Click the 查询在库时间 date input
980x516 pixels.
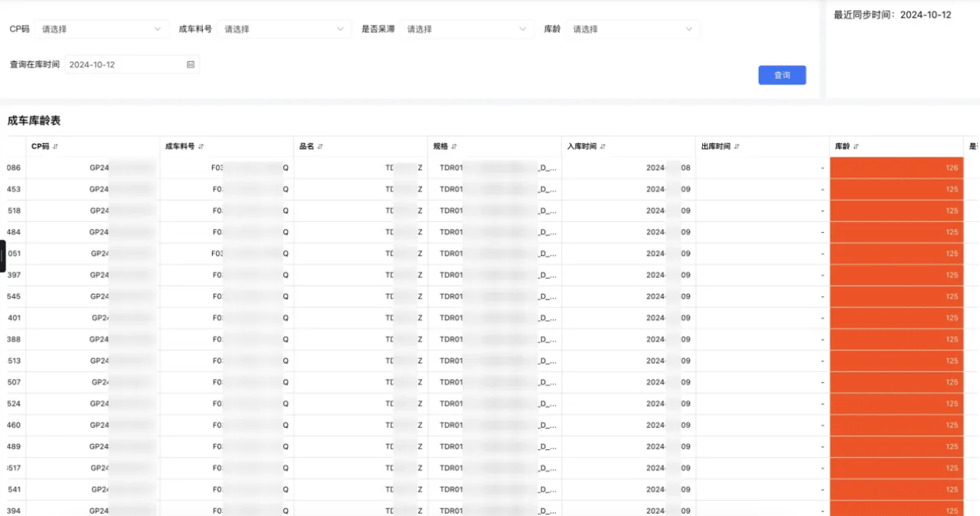point(132,64)
